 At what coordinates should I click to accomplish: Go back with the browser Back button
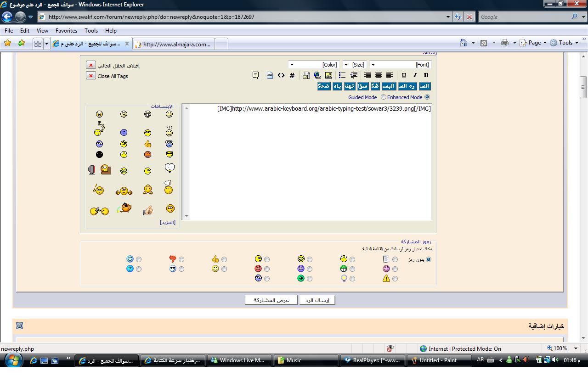click(7, 17)
